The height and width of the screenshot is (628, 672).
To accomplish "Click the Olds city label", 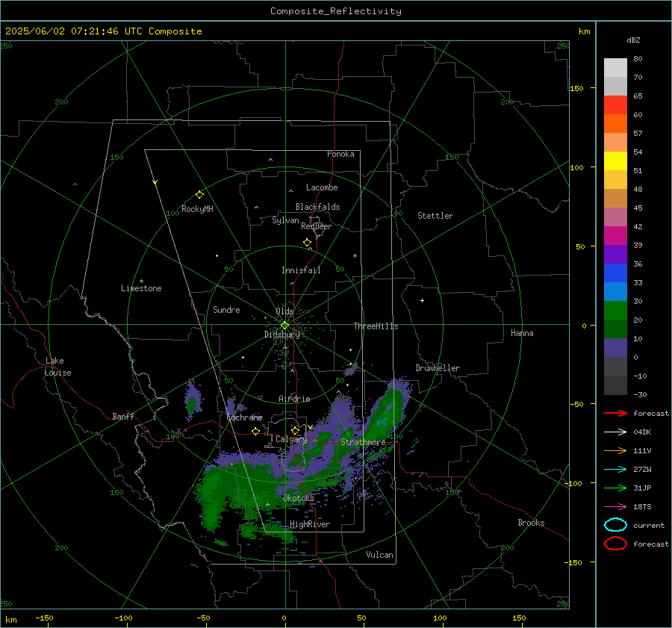I will 284,311.
